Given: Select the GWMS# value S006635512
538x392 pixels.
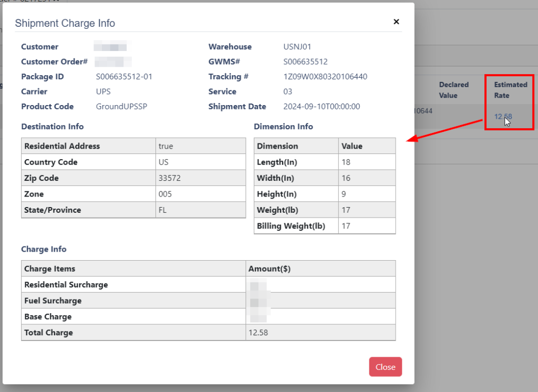Looking at the screenshot, I should [x=305, y=62].
